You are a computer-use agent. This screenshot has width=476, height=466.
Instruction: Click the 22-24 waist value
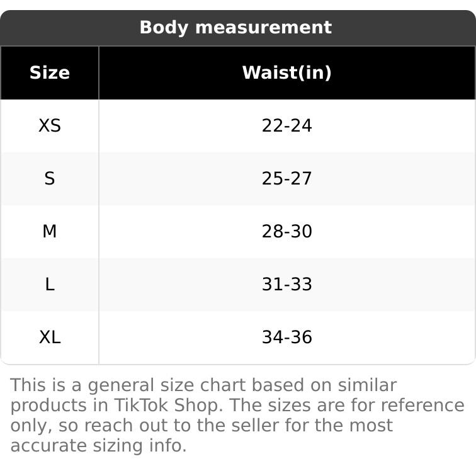[x=286, y=126]
